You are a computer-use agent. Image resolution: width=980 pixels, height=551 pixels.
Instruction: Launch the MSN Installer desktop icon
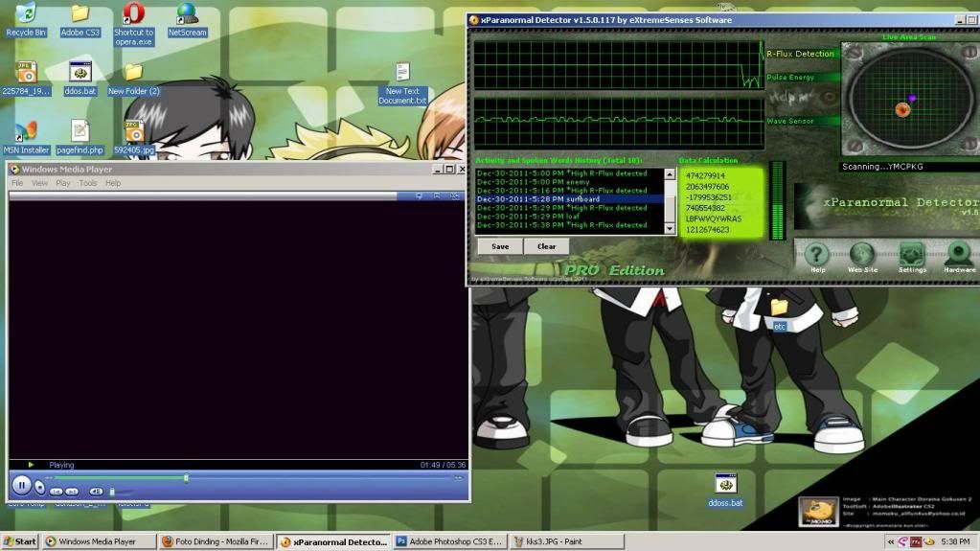coord(26,138)
